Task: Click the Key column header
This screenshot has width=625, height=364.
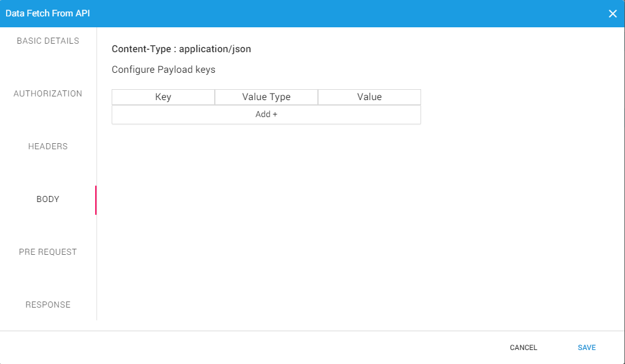Action: tap(163, 97)
